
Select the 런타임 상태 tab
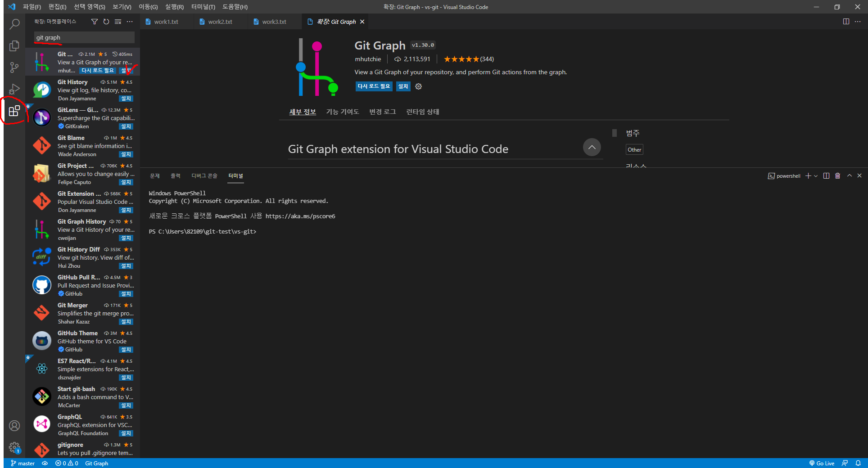423,112
